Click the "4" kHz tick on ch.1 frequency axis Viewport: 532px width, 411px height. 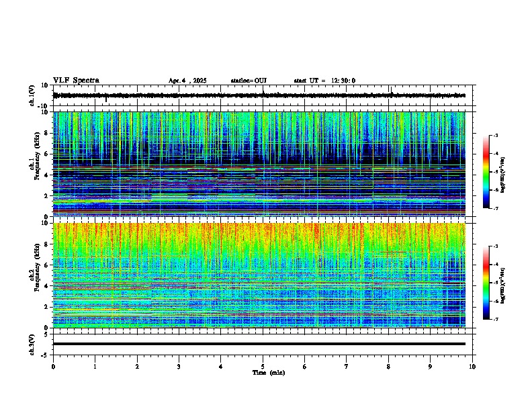(47, 175)
